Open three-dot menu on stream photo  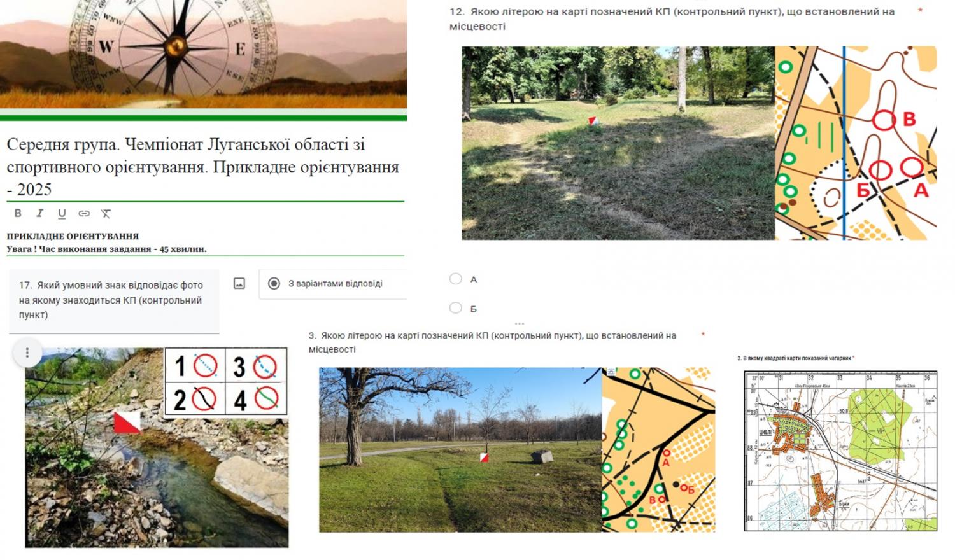coord(27,353)
